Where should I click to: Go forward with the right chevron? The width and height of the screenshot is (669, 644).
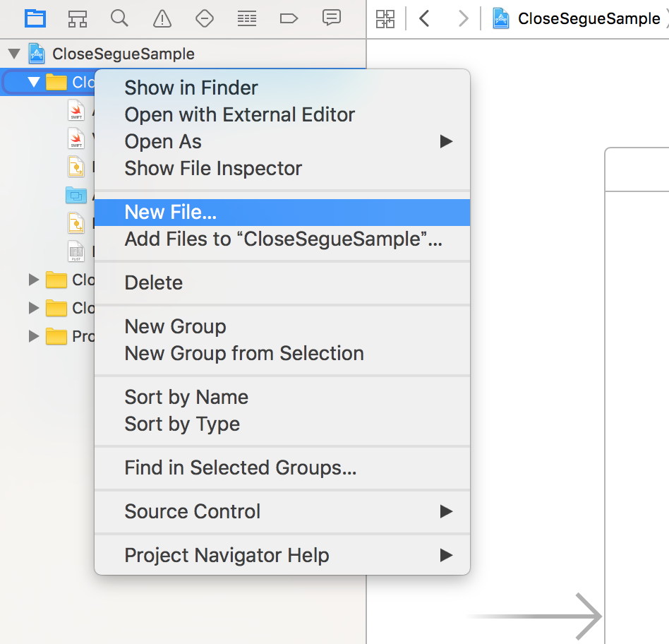click(463, 19)
